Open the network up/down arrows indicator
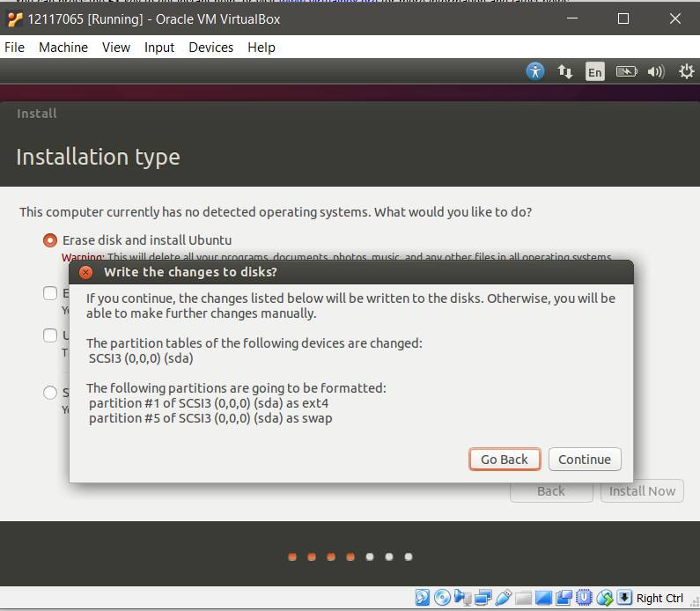This screenshot has width=700, height=611. [564, 71]
